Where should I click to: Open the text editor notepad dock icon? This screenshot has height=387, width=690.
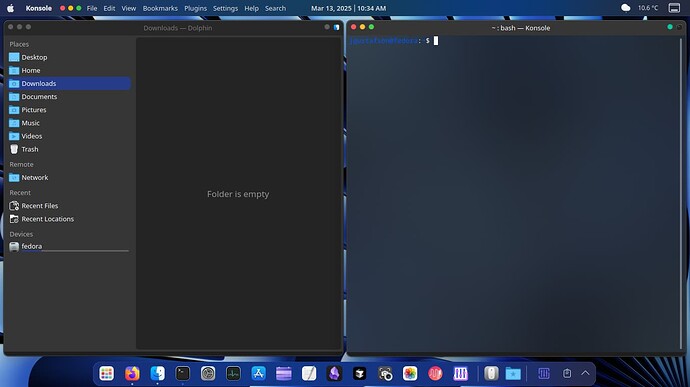click(x=309, y=373)
